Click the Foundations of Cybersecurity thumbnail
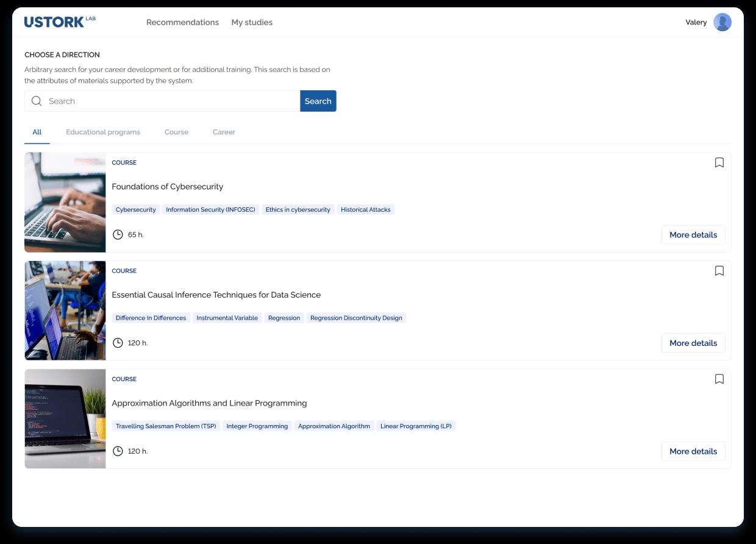The width and height of the screenshot is (756, 544). click(x=65, y=202)
